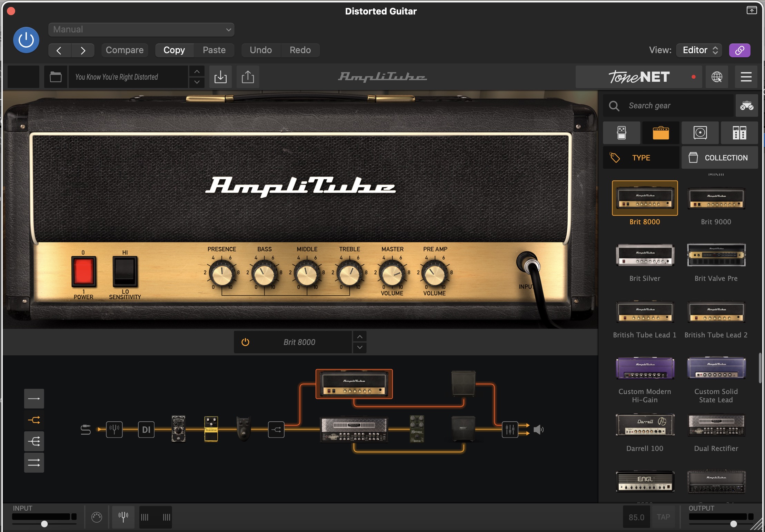The image size is (765, 532).
Task: Toggle the HI/LO SENSITIVITY switch
Action: [125, 272]
